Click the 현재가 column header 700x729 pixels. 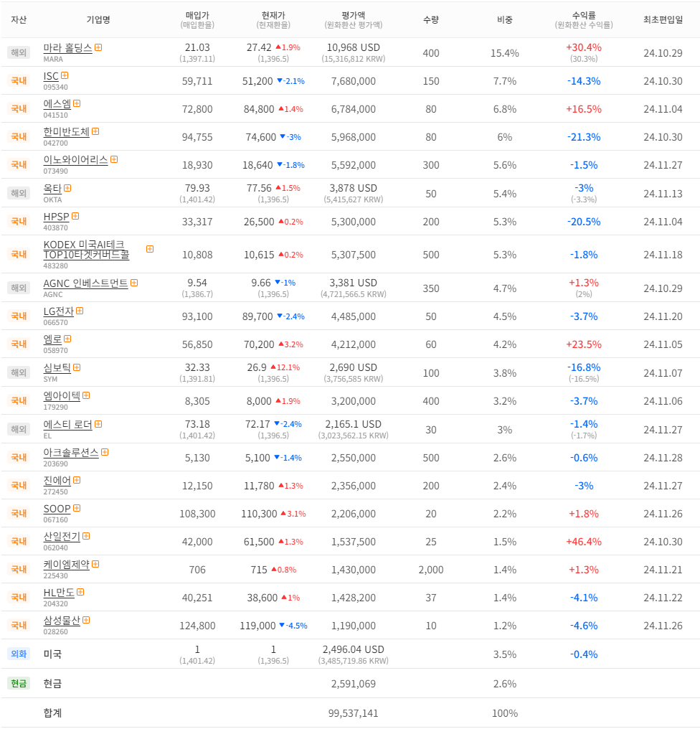273,15
